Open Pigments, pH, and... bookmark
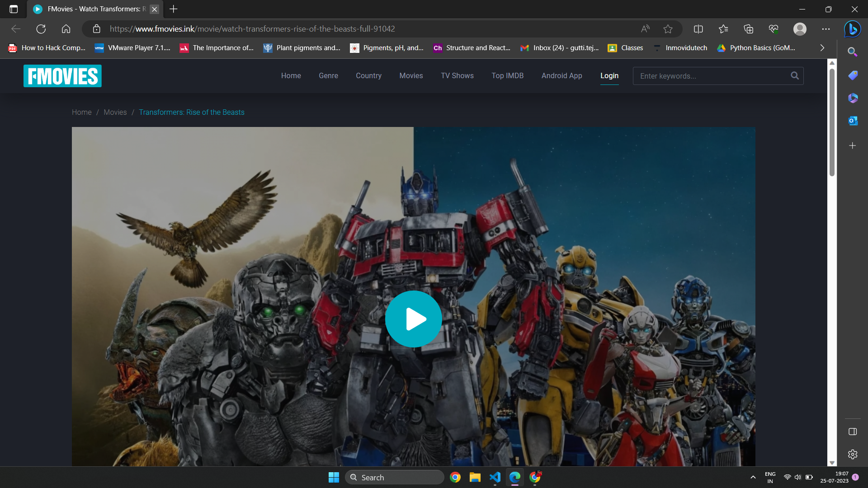 point(387,48)
